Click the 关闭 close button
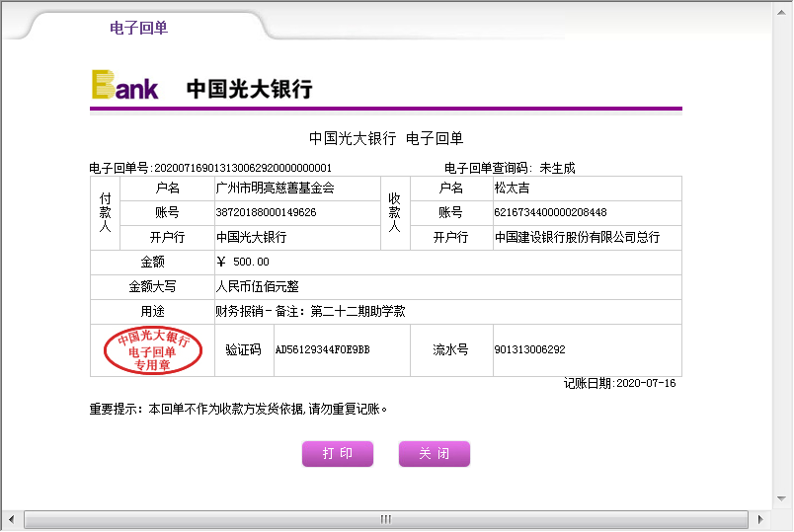The width and height of the screenshot is (794, 532). [435, 454]
